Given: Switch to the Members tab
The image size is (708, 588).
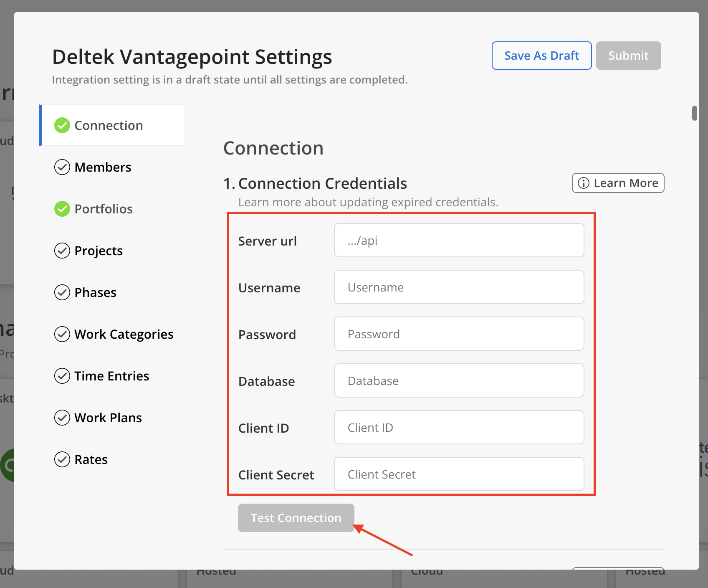Looking at the screenshot, I should [x=112, y=167].
